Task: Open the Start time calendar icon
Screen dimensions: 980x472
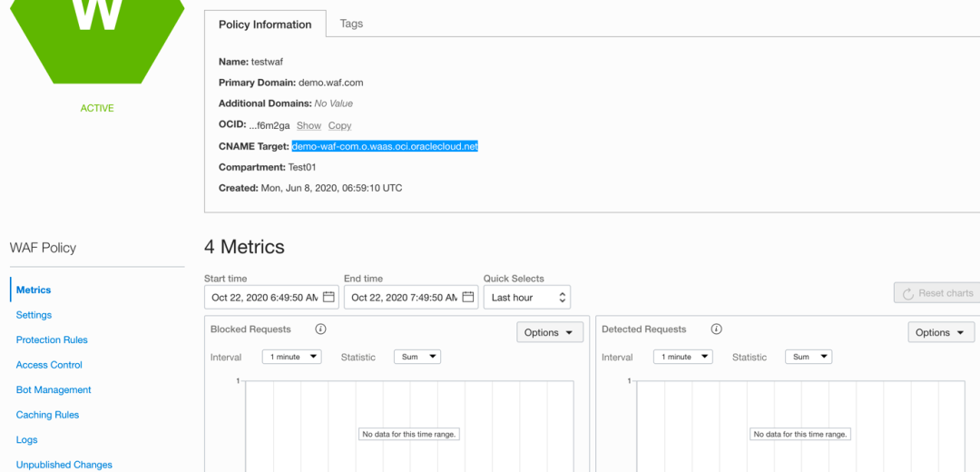Action: [x=329, y=297]
